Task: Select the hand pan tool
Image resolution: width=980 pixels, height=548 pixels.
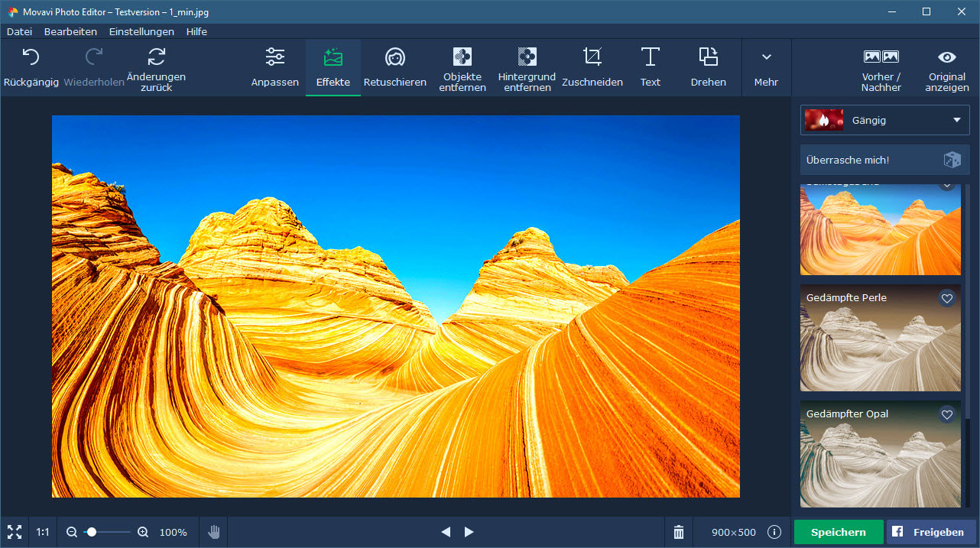Action: coord(215,532)
